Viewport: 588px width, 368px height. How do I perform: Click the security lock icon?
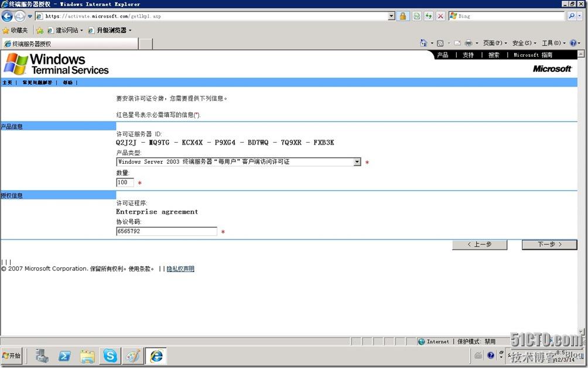coord(403,16)
